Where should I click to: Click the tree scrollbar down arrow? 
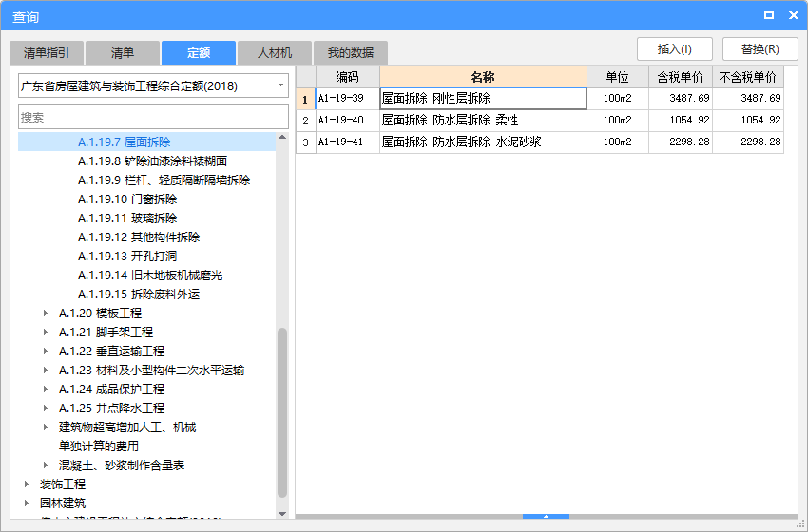click(x=282, y=513)
